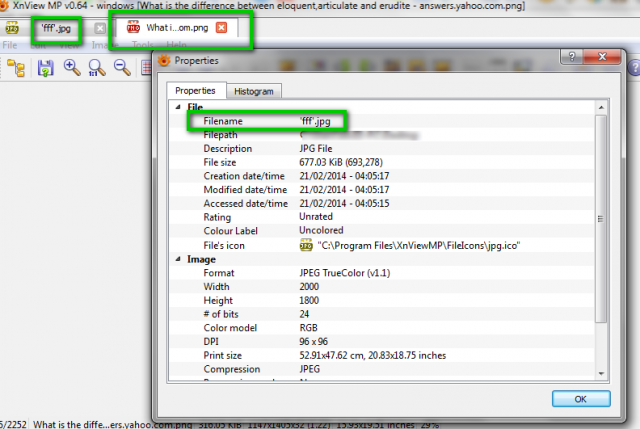Switch to the 'fff'.jpg document tab
Screen dimensions: 640x429
click(x=56, y=28)
